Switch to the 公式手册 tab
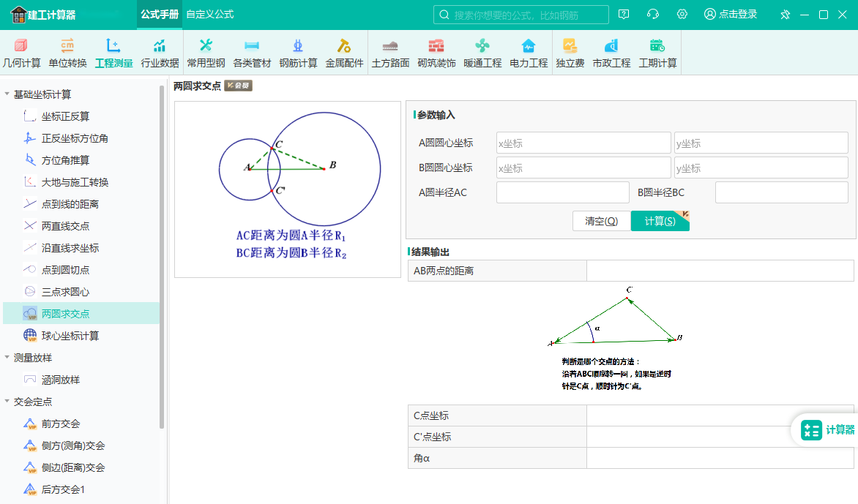 coord(160,15)
